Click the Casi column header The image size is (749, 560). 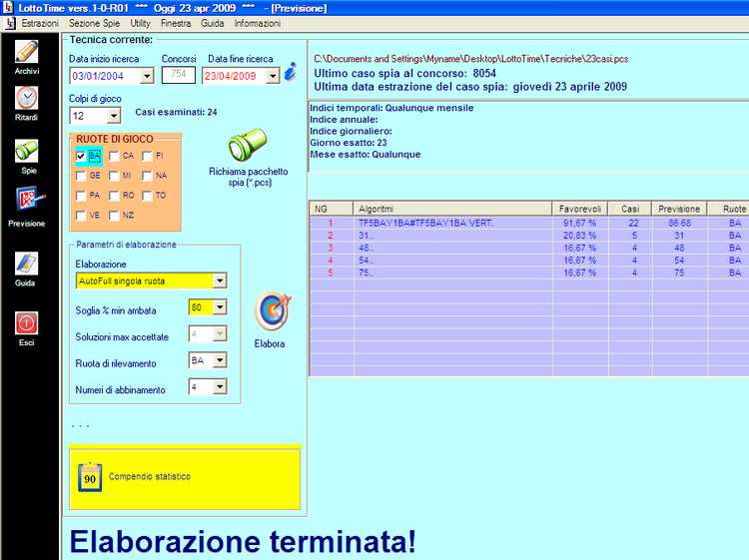click(630, 209)
